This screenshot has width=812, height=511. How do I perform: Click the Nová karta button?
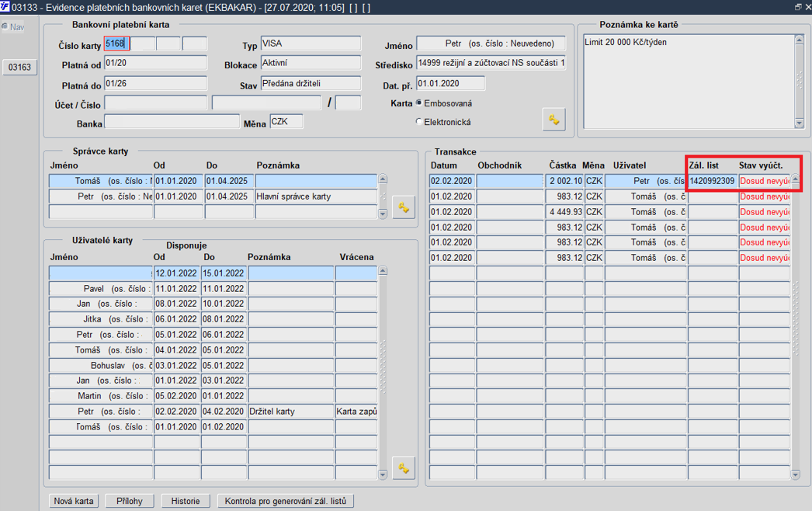click(74, 501)
